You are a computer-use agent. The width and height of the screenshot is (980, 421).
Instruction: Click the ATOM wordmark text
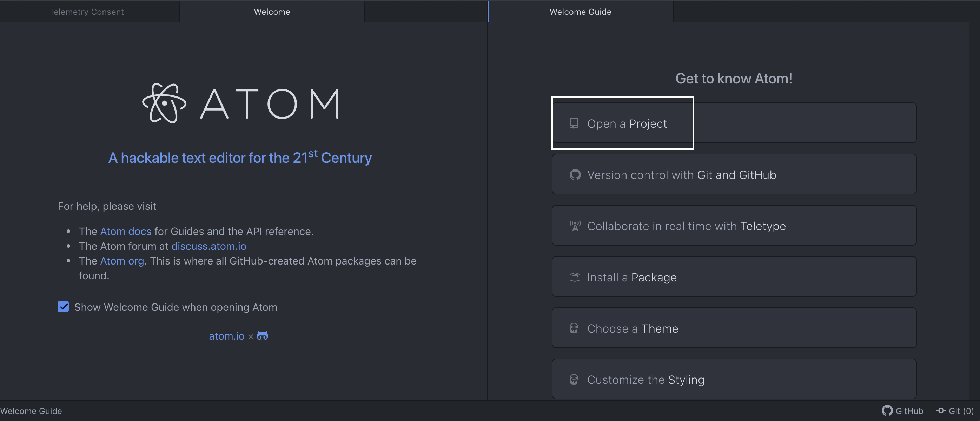270,103
